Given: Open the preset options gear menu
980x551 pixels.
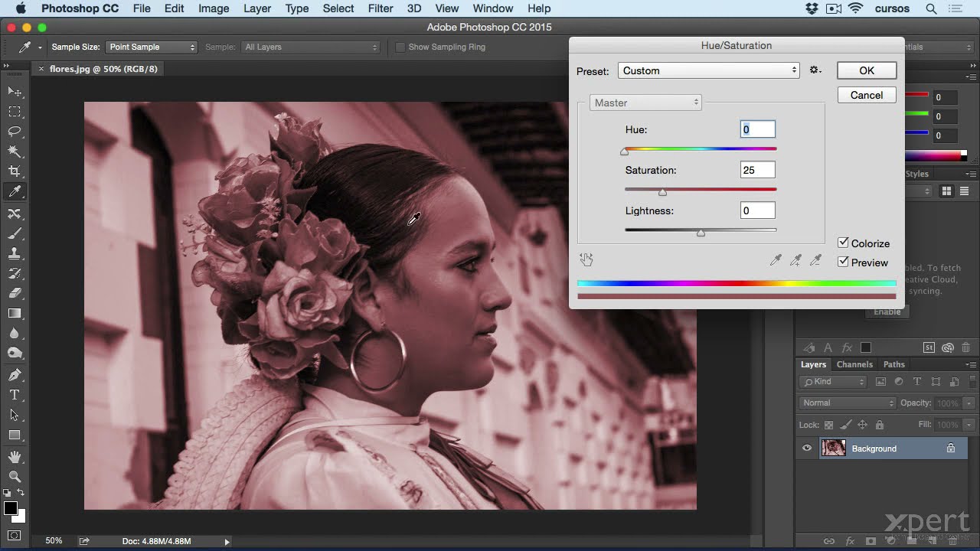Looking at the screenshot, I should [x=815, y=70].
